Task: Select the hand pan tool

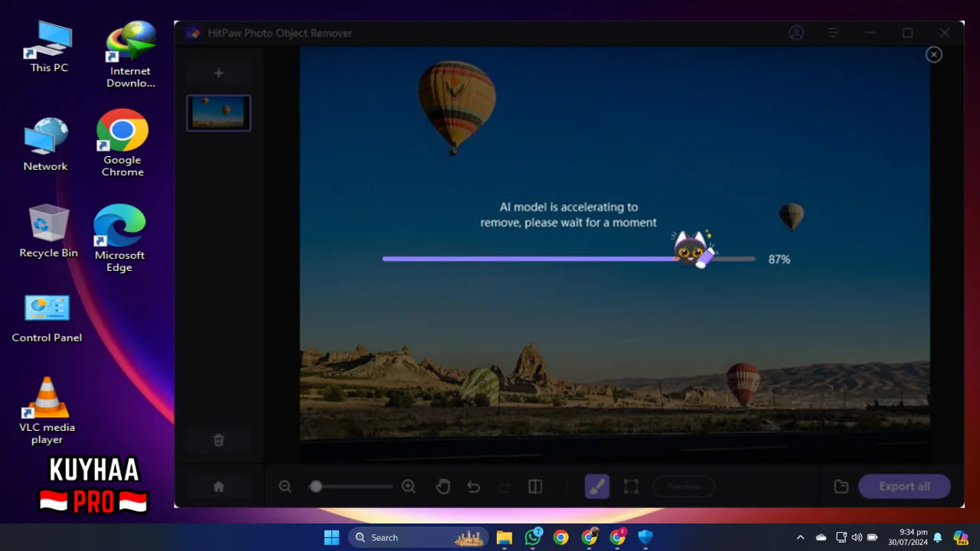Action: click(x=443, y=487)
